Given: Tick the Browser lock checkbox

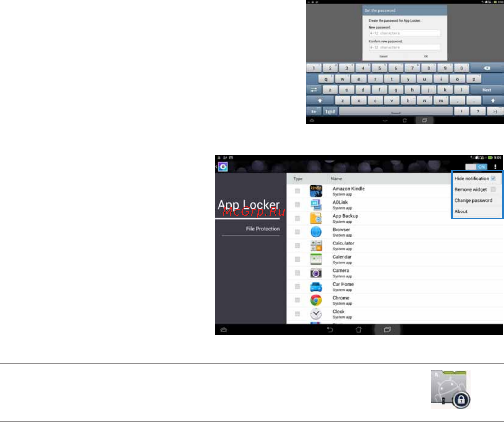Looking at the screenshot, I should [x=297, y=232].
